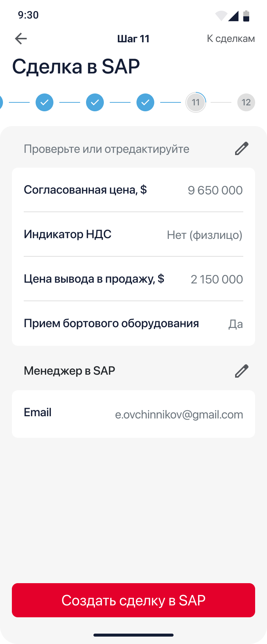Select the Цена вывода в продажу value

click(217, 279)
